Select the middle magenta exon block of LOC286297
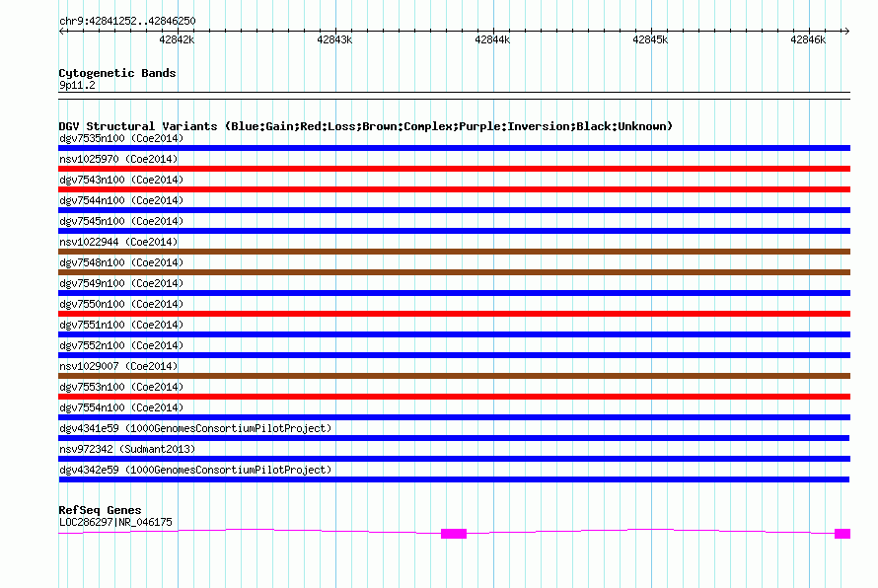Viewport: 878px width, 588px height. (454, 534)
